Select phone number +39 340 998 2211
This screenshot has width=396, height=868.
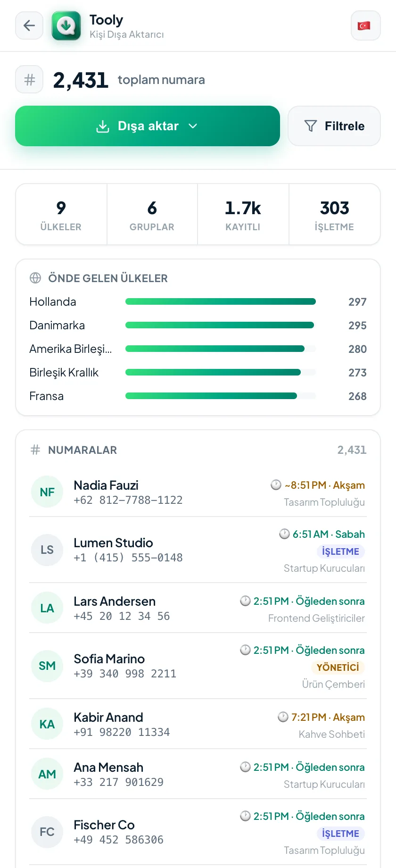click(125, 674)
